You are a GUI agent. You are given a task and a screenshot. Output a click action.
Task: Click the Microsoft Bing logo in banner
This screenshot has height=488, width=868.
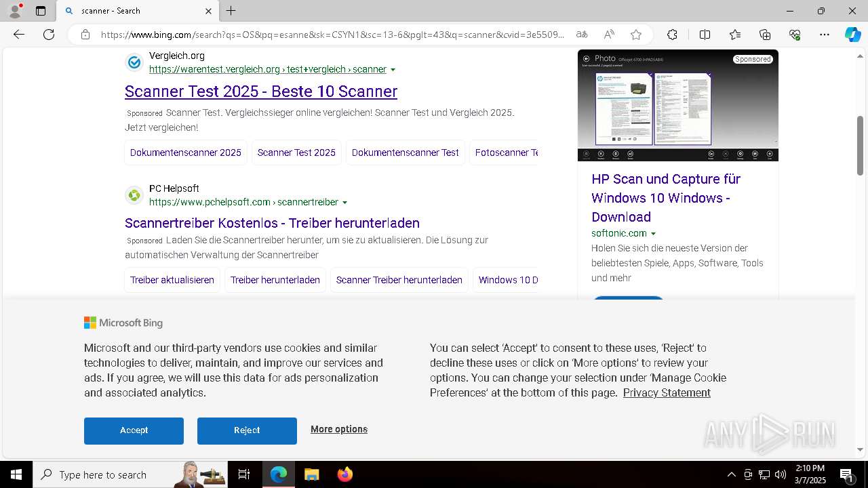[123, 323]
